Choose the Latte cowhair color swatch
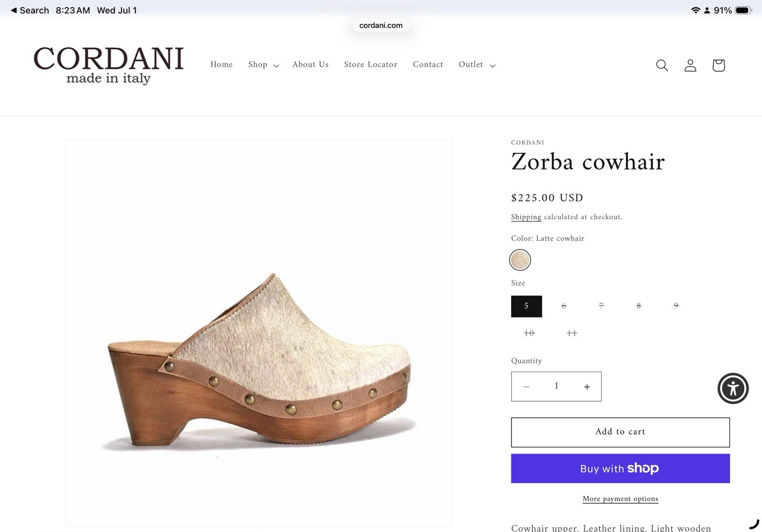Image resolution: width=762 pixels, height=532 pixels. coord(520,260)
